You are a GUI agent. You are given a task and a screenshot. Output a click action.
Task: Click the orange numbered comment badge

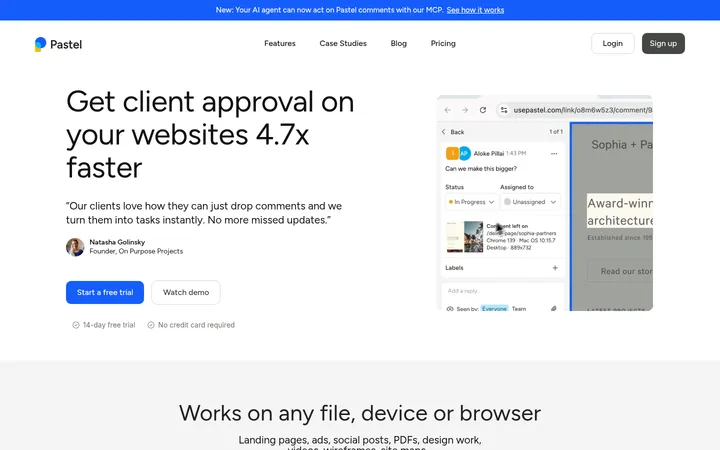(452, 153)
